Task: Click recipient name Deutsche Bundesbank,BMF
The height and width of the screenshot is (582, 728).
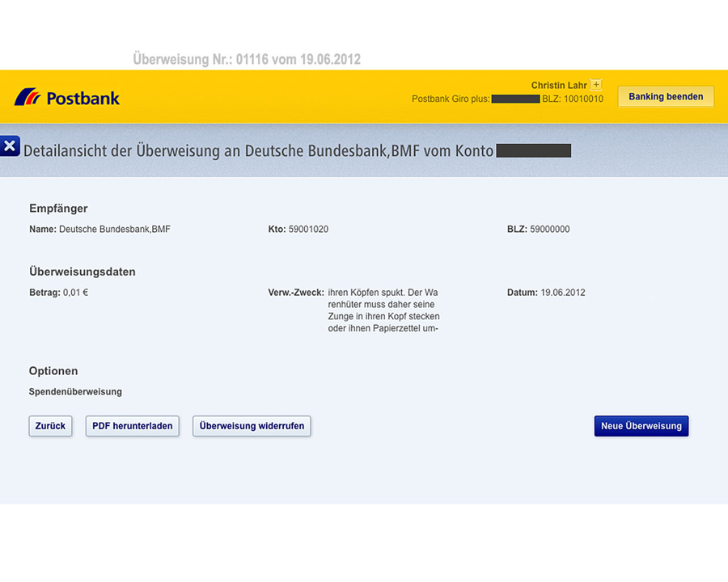Action: (x=115, y=230)
